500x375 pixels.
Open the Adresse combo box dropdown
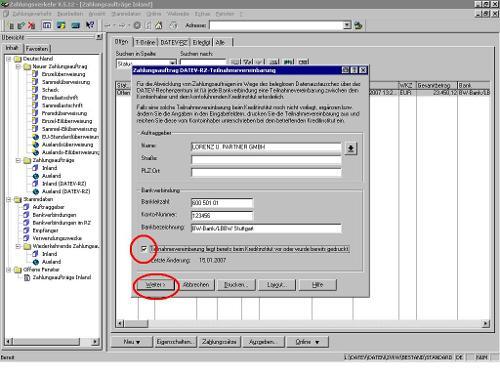(347, 25)
